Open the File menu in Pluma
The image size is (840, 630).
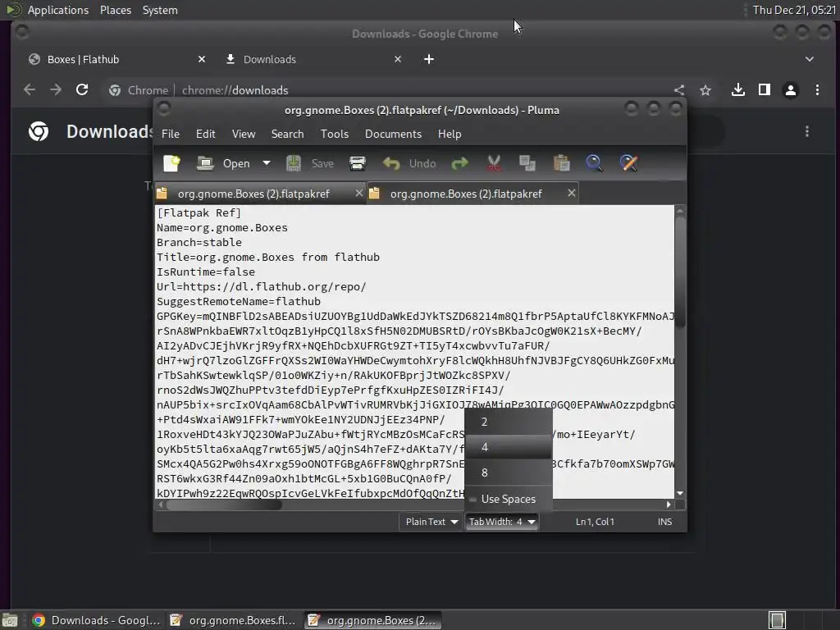171,134
